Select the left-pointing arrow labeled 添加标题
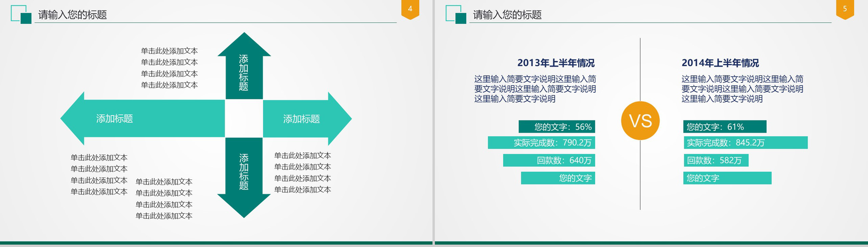868x247 pixels. [142, 118]
